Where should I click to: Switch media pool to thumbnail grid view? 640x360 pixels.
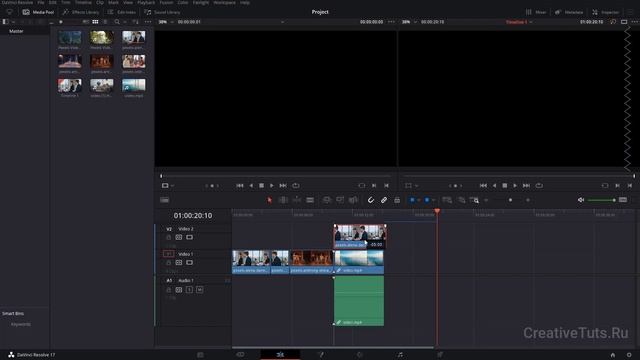pos(95,22)
